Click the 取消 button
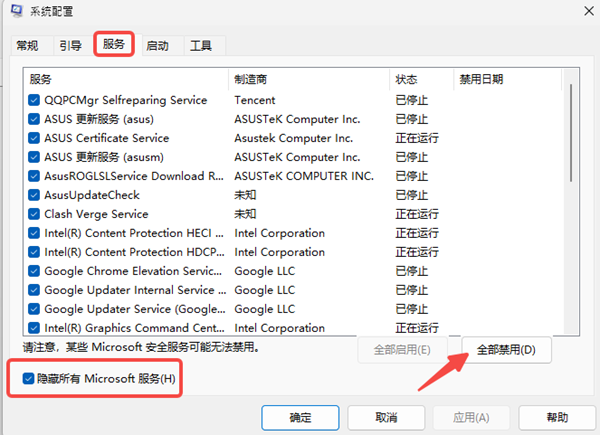This screenshot has width=600, height=435. point(386,418)
